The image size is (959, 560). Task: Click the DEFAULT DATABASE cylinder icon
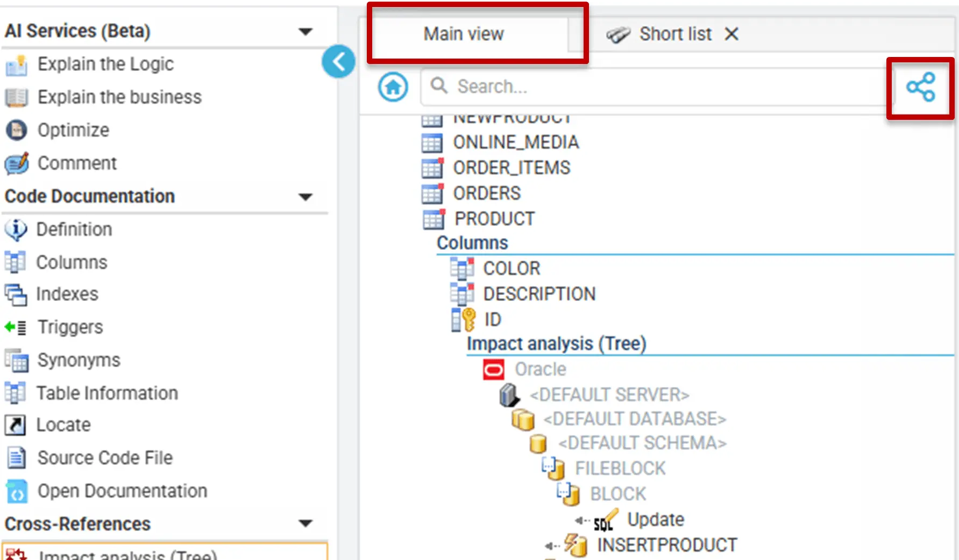click(x=523, y=419)
